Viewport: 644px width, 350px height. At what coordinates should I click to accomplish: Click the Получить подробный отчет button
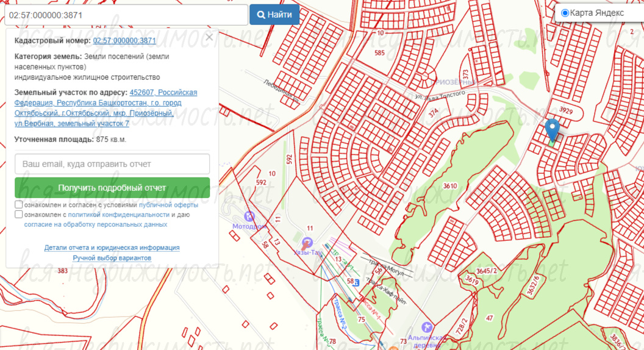click(x=112, y=188)
